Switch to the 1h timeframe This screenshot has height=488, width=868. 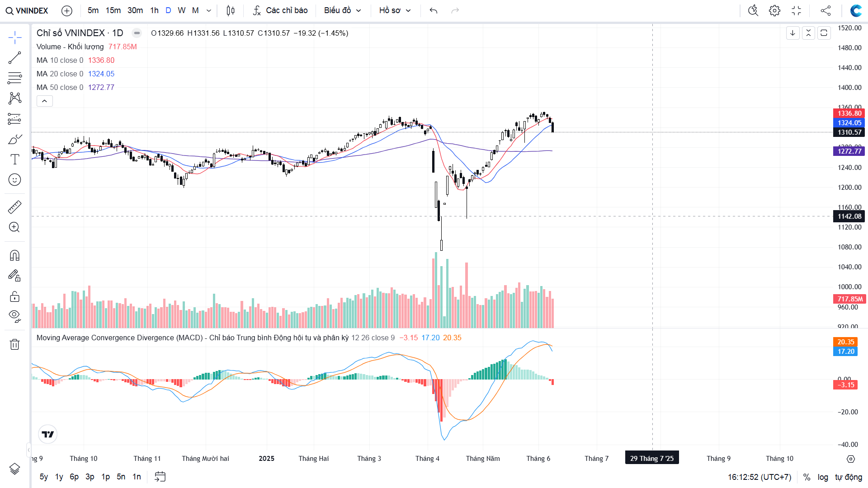tap(154, 10)
